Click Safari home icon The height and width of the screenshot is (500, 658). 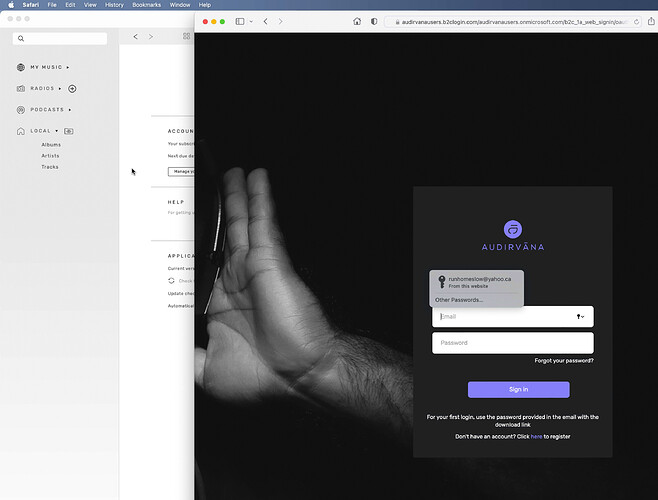(x=357, y=21)
